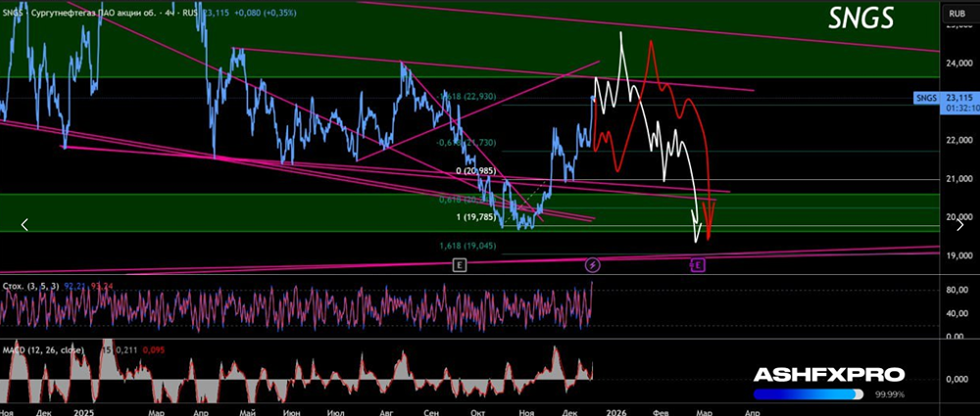Select the Авг label on the time axis
980x416 pixels.
(x=387, y=412)
